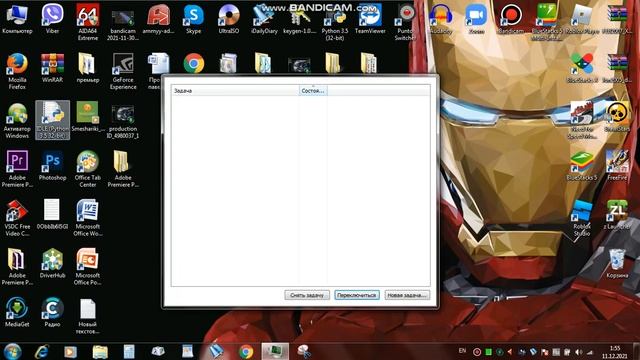Viewport: 640px width, 360px height.
Task: Open iDailyDiary desktop shortcut
Action: click(264, 19)
